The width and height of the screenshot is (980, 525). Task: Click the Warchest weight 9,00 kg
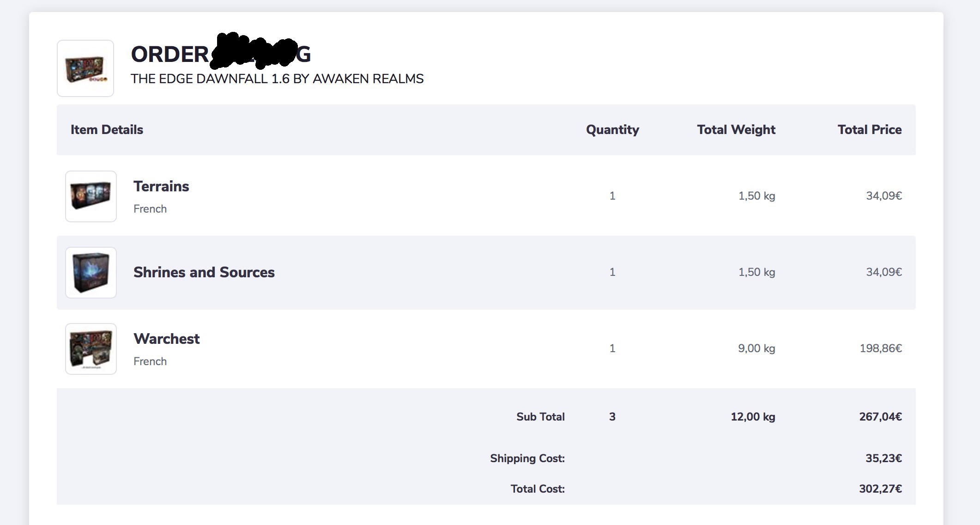click(756, 348)
